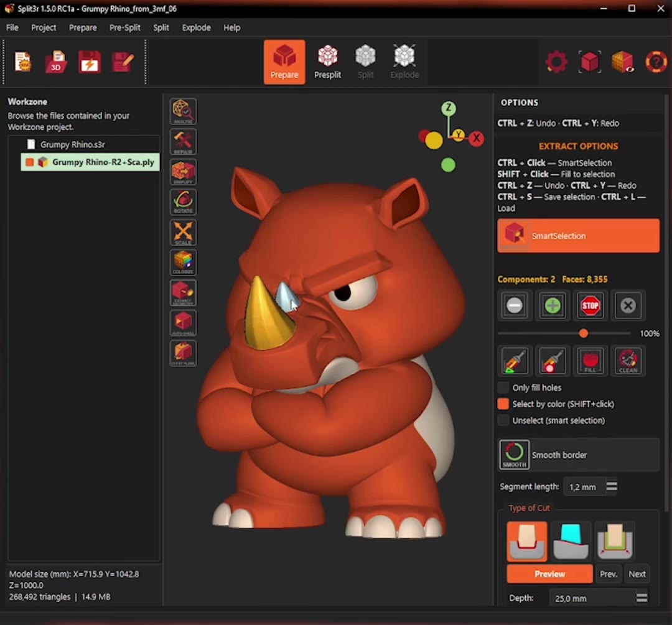The width and height of the screenshot is (672, 625).
Task: Open the File menu
Action: point(12,27)
